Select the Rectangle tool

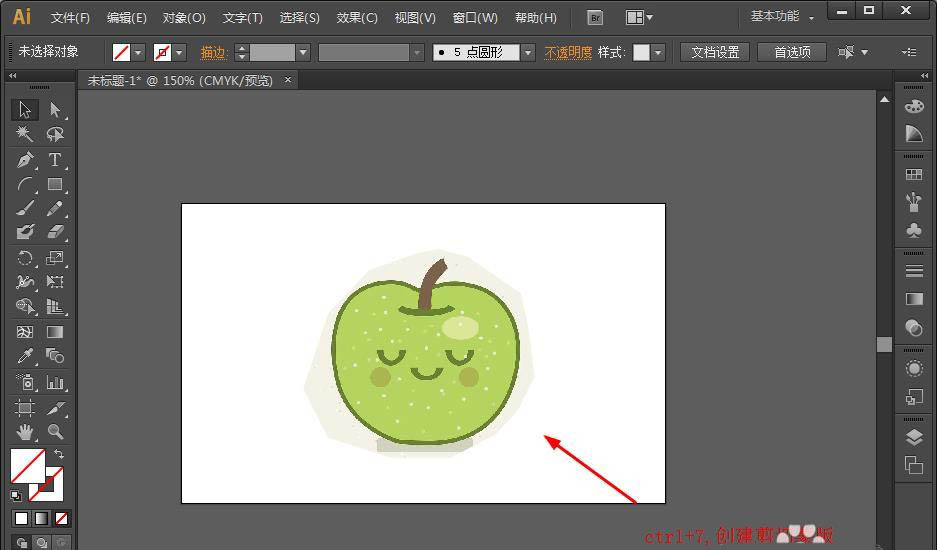point(55,184)
